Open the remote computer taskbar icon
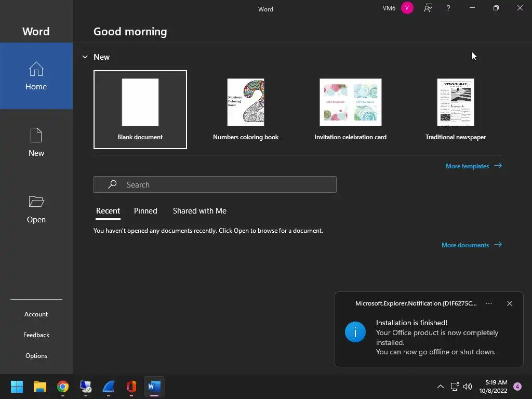 pyautogui.click(x=86, y=387)
